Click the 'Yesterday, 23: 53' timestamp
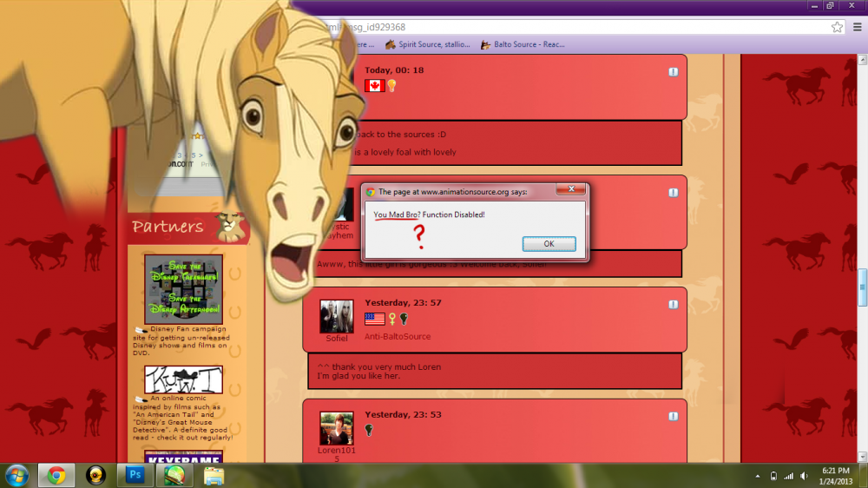868x488 pixels. tap(403, 415)
